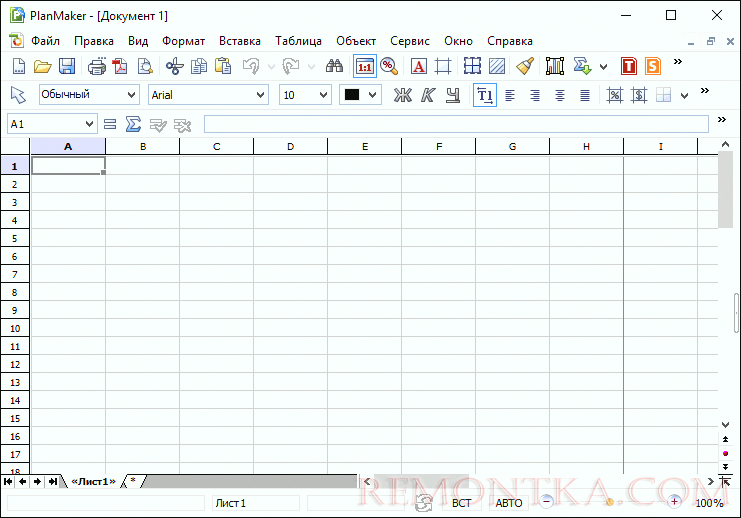Open the Формат menu
This screenshot has height=518, width=741.
[183, 41]
